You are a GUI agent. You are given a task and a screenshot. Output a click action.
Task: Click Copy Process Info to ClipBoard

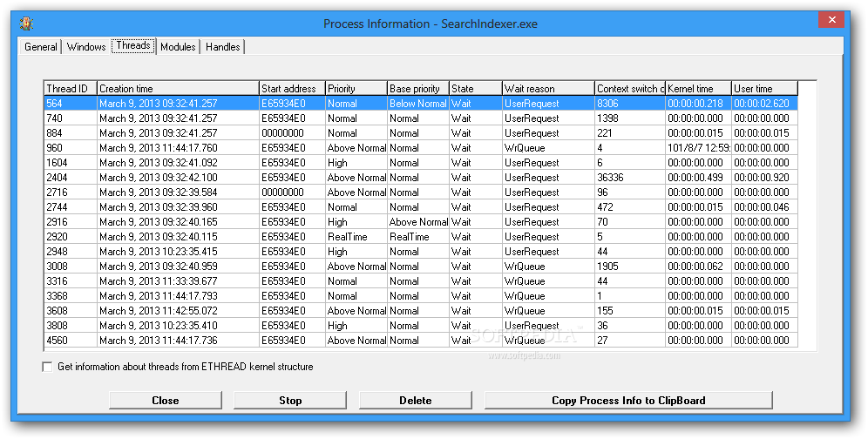[628, 401]
